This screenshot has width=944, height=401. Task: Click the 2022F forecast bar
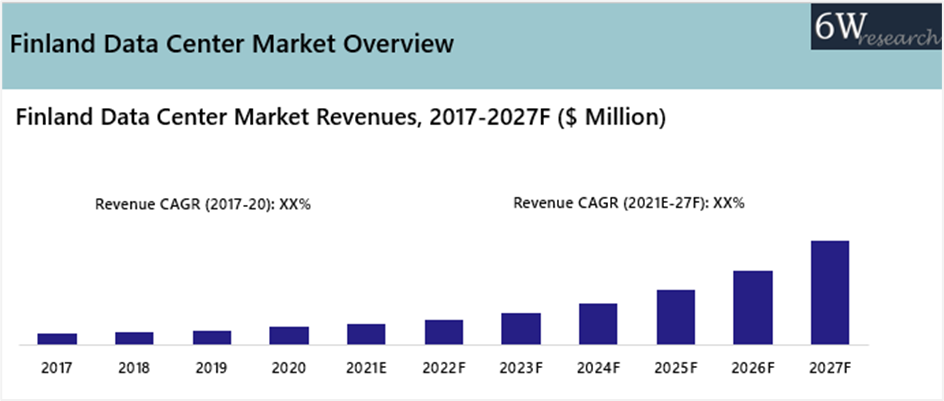point(444,332)
